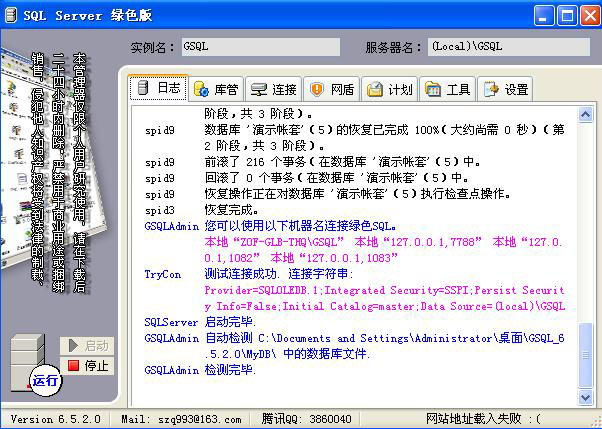602x429 pixels.
Task: Click the 腾讯QQ: 3860040 status entry
Action: [x=306, y=419]
